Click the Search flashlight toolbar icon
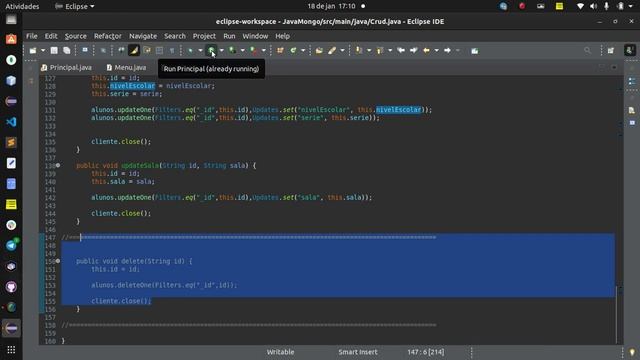Screen dimensions: 640x360 [x=332, y=51]
